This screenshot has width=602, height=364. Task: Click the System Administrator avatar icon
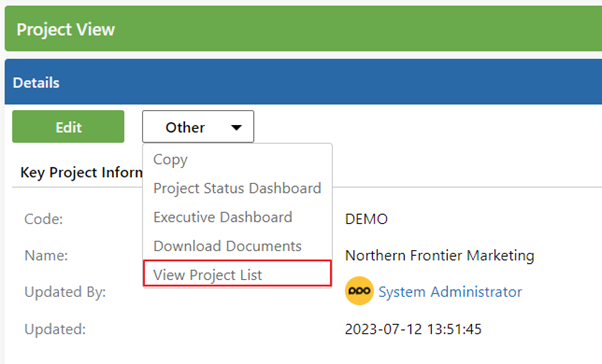tap(359, 291)
